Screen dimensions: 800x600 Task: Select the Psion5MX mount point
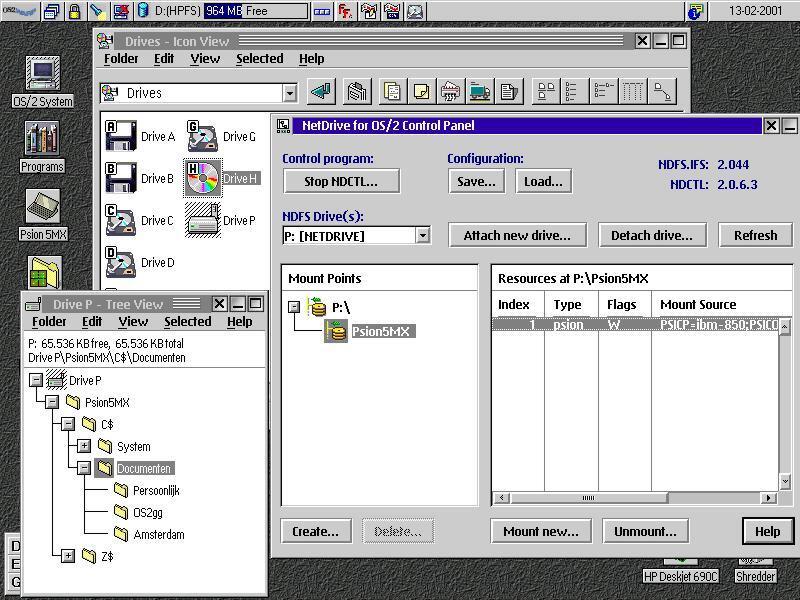pyautogui.click(x=381, y=331)
